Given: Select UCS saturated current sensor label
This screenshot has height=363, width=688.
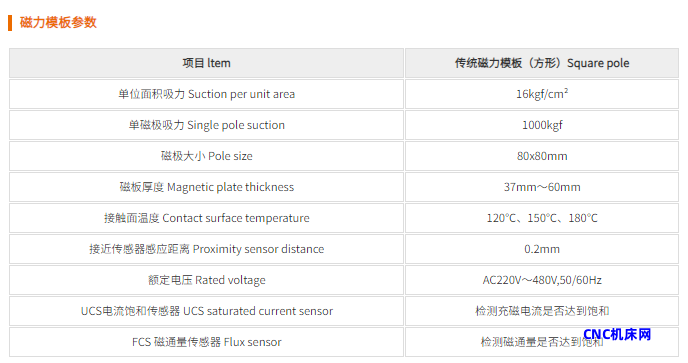Looking at the screenshot, I should (x=206, y=311).
